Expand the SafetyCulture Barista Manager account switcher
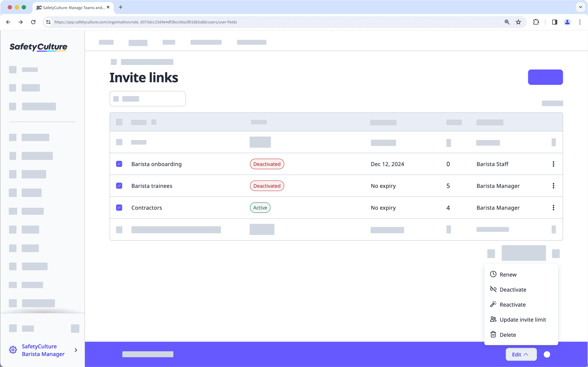Viewport: 588px width, 367px height. click(76, 350)
